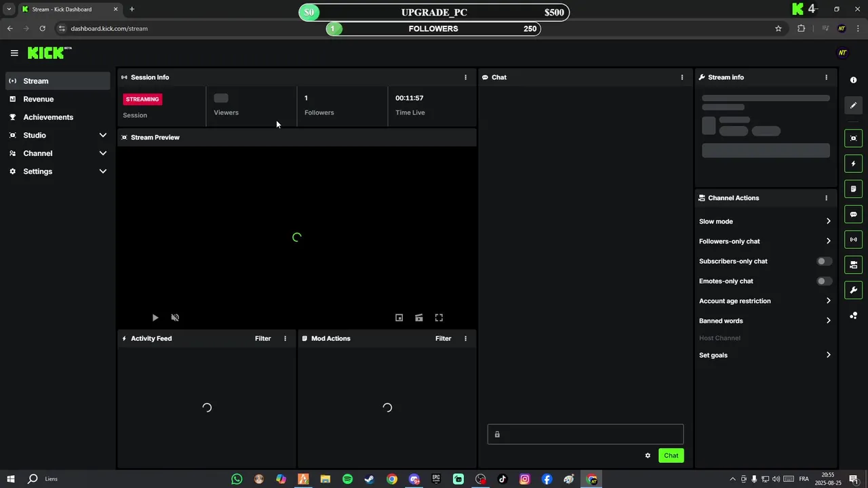Open WhatsApp from the taskbar

click(237, 479)
